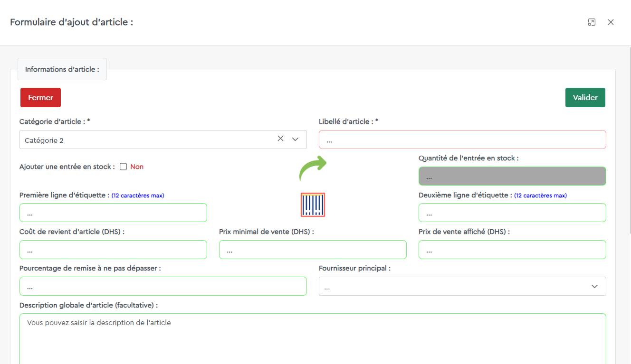Focus the Première ligne d'étiquette field

113,213
